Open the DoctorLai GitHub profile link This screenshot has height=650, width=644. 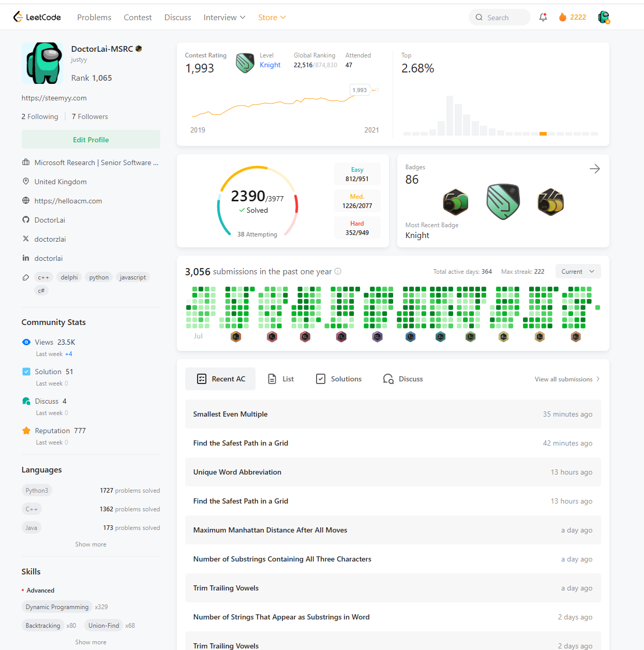50,220
